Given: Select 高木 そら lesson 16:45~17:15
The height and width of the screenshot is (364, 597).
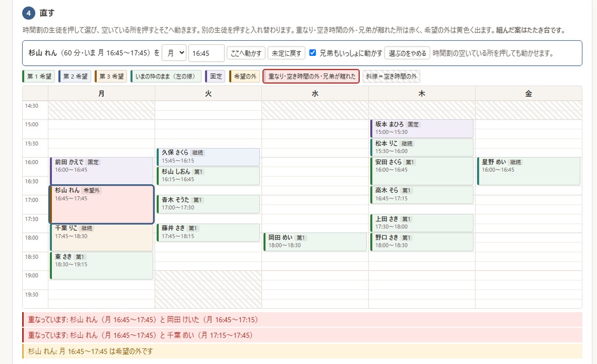Looking at the screenshot, I should (x=422, y=195).
